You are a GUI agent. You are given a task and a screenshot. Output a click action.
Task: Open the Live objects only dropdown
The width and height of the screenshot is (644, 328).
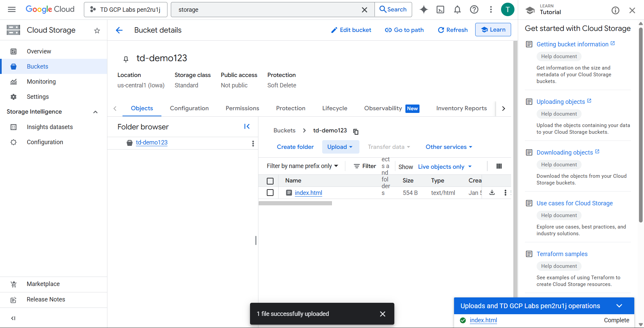pyautogui.click(x=445, y=167)
